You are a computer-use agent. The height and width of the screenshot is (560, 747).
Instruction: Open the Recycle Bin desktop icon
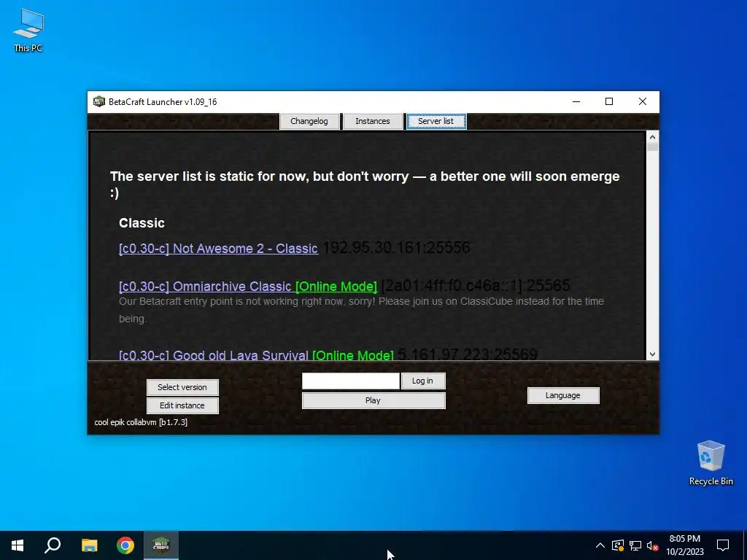click(x=711, y=463)
